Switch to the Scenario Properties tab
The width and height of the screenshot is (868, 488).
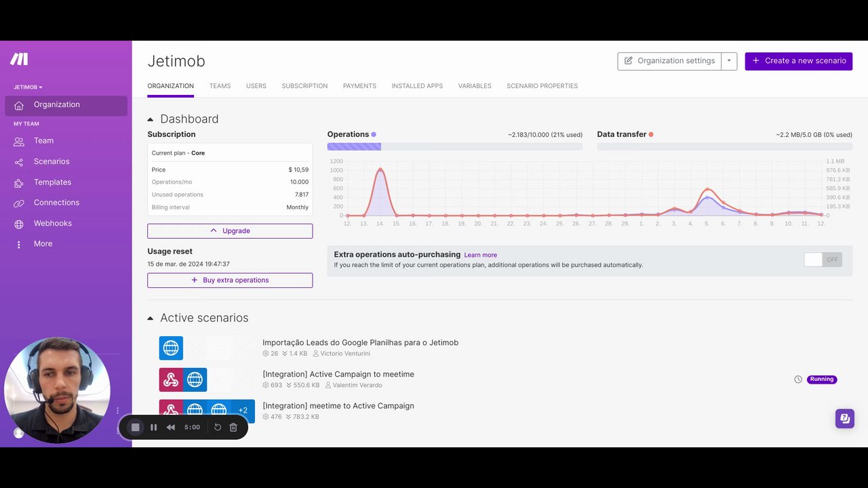542,86
